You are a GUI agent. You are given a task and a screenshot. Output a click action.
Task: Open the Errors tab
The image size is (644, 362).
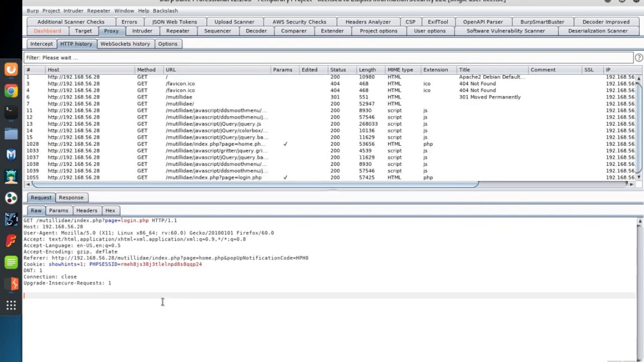tap(129, 22)
